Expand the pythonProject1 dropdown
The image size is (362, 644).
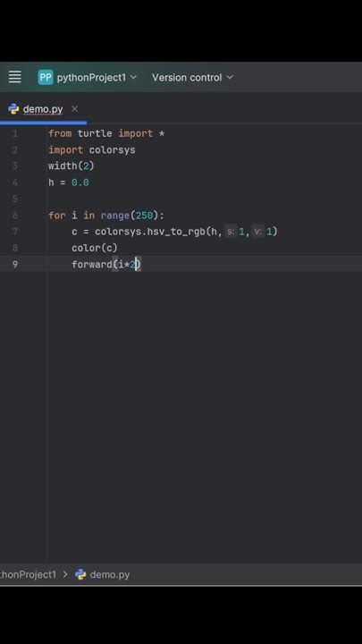click(97, 77)
